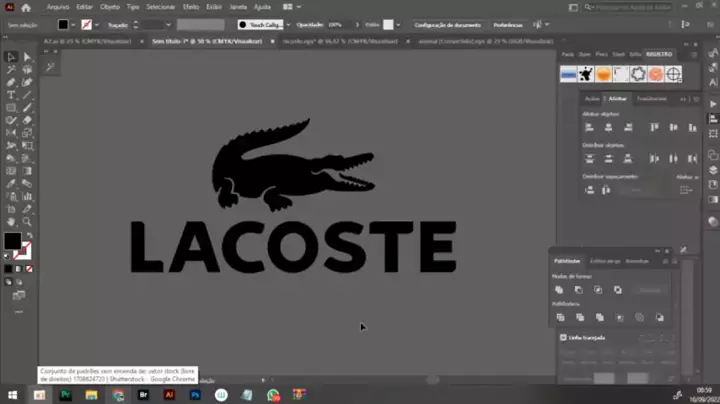This screenshot has height=404, width=720.
Task: Select the Eraser tool
Action: (27, 120)
